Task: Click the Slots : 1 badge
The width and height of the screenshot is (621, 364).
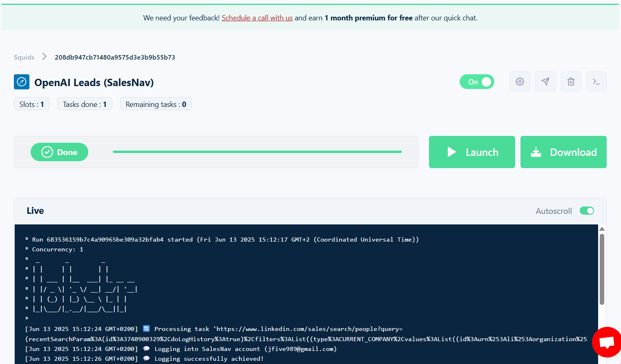Action: (32, 104)
